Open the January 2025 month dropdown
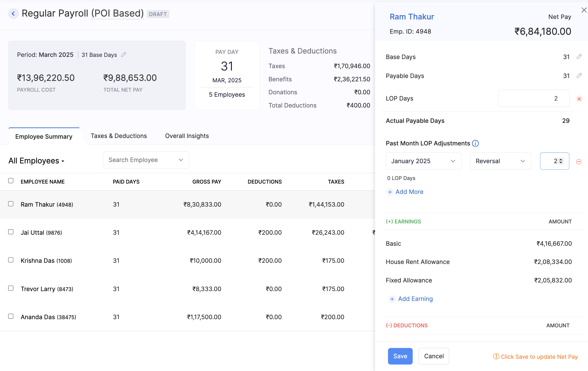 [423, 161]
